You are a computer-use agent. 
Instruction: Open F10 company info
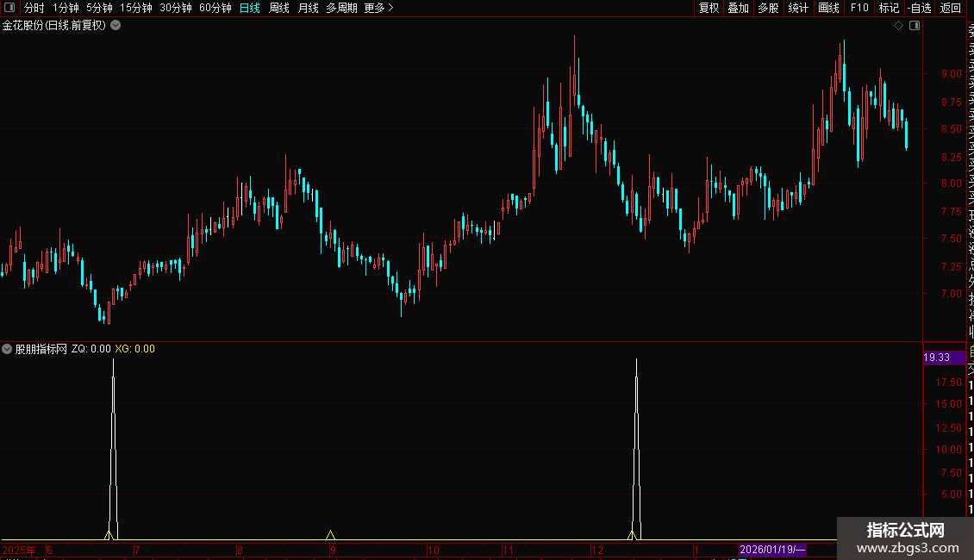(x=859, y=8)
